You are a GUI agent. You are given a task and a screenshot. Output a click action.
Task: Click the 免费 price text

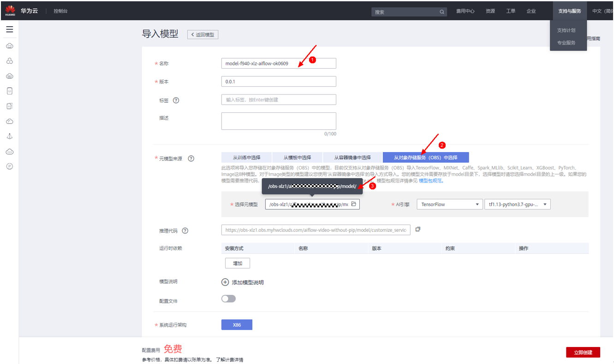point(173,349)
